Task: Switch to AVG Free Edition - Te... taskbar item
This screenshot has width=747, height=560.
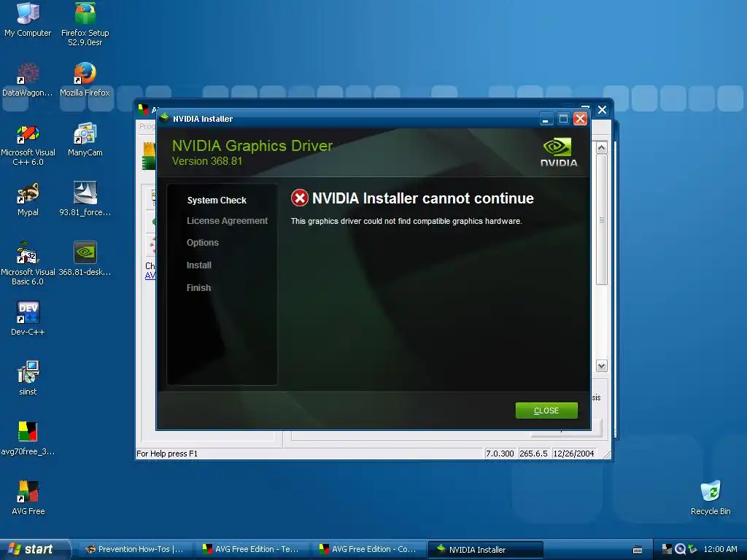Action: pos(251,549)
